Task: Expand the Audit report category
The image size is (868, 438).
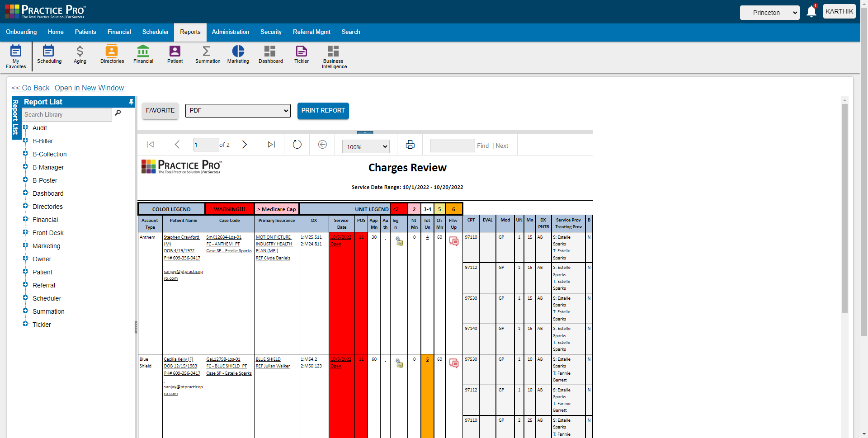Action: (25, 128)
